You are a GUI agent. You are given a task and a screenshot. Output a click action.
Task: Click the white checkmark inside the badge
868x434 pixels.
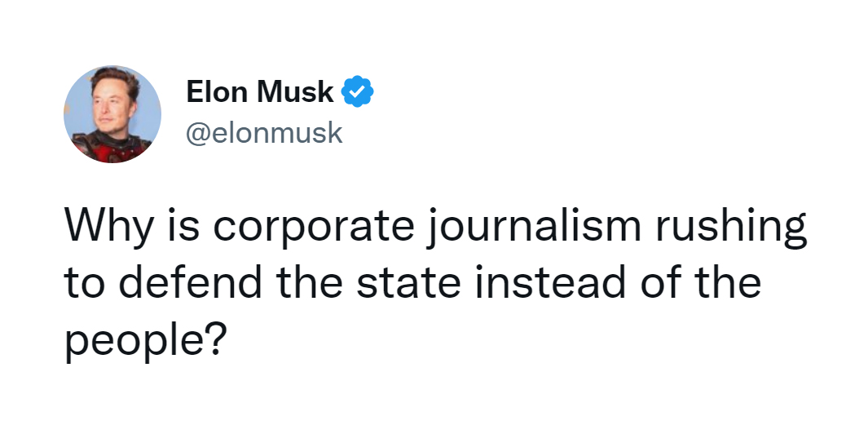[x=358, y=92]
